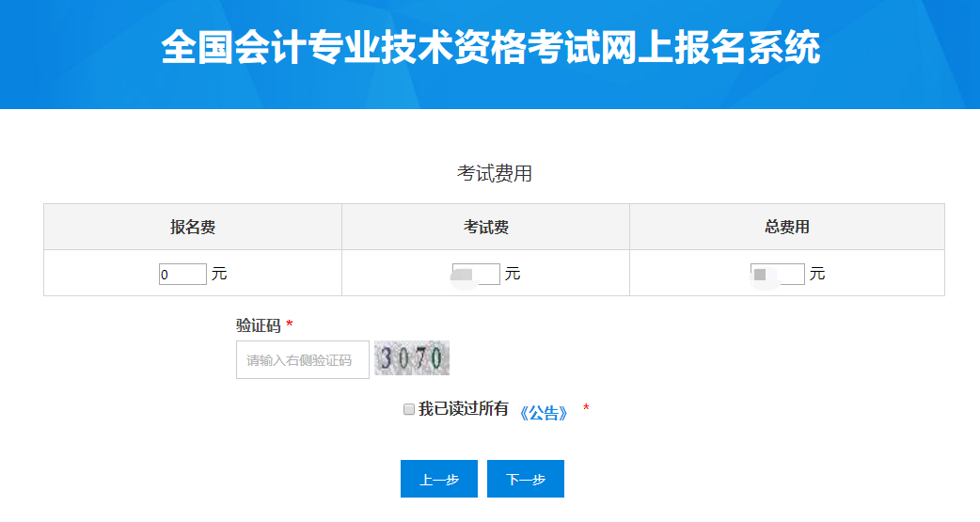Click the red asterisk after 《公告》
This screenshot has height=522, width=980.
coord(586,409)
